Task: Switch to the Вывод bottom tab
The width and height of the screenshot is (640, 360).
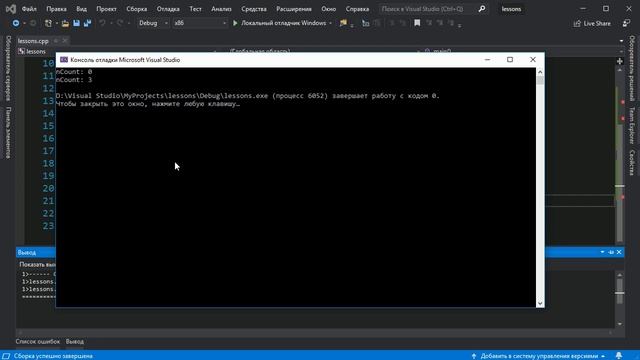Action: [x=75, y=341]
